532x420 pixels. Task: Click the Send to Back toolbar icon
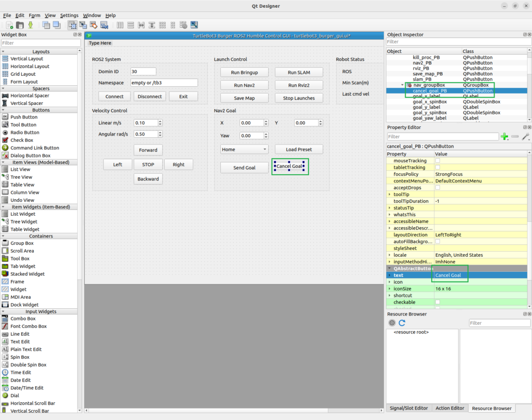click(46, 25)
